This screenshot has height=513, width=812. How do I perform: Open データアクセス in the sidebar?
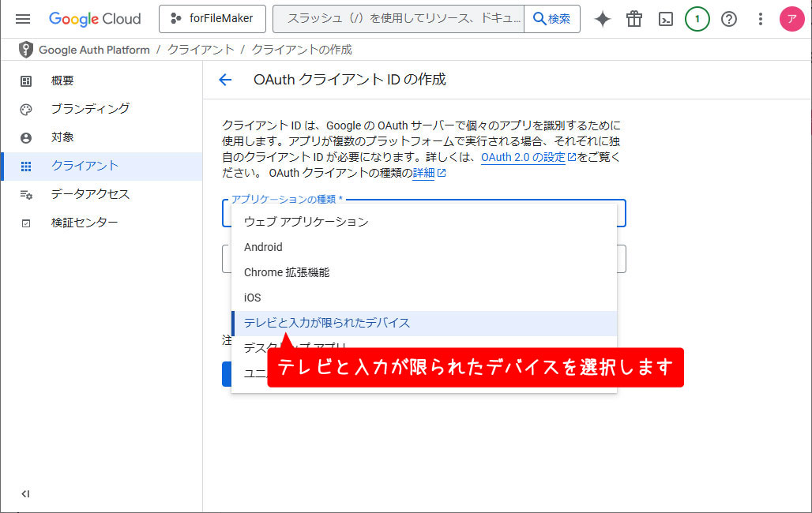(x=101, y=195)
